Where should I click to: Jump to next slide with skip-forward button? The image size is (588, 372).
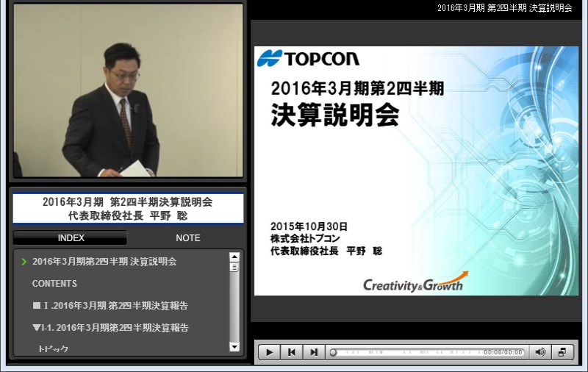point(314,352)
